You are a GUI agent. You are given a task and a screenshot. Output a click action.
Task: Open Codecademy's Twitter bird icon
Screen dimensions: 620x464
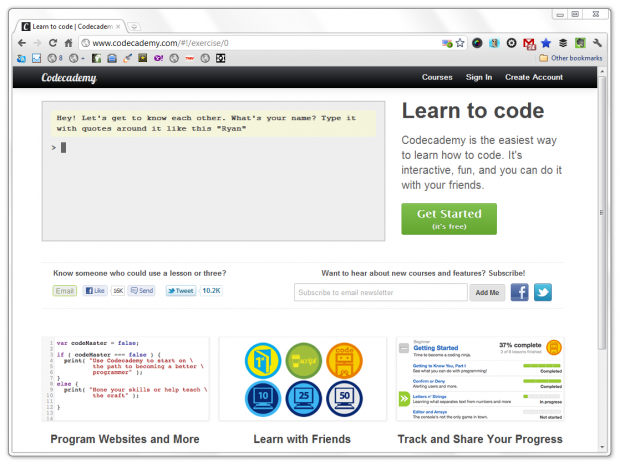[x=543, y=292]
